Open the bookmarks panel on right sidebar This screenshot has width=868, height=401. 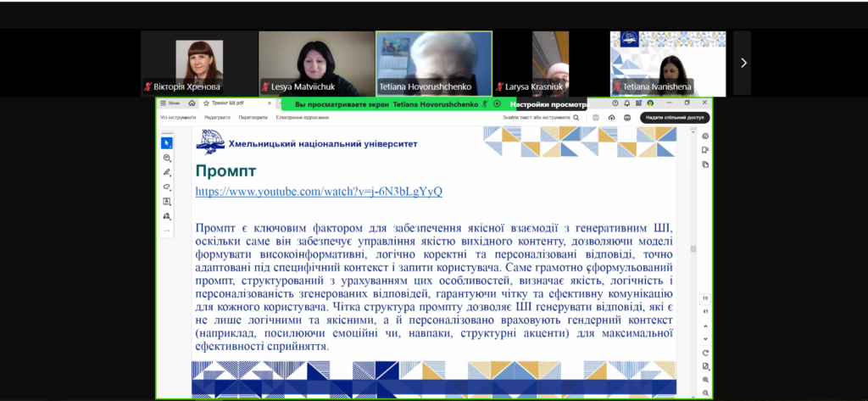coord(705,150)
